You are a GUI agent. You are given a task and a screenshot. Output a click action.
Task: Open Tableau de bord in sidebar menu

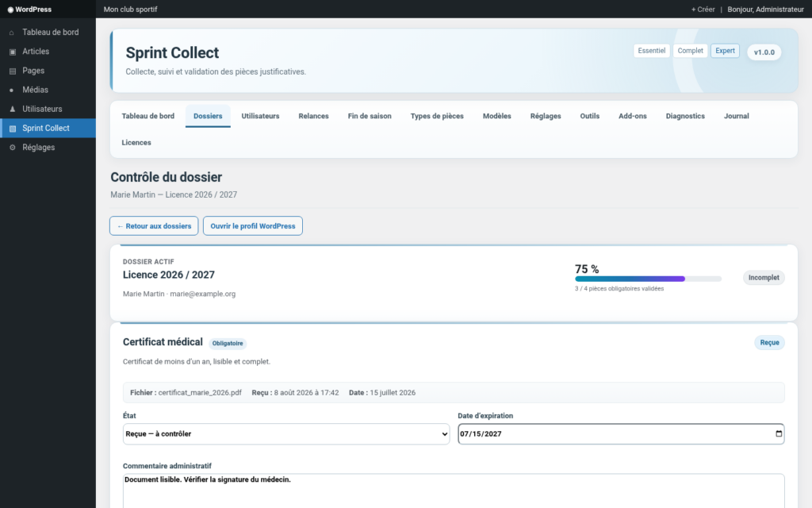pyautogui.click(x=48, y=32)
